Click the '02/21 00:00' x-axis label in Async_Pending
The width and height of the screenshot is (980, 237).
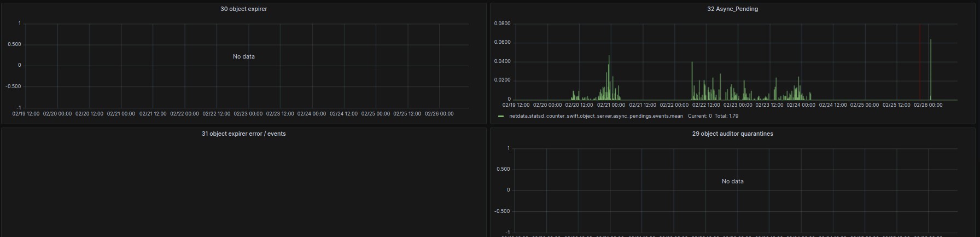(x=611, y=105)
